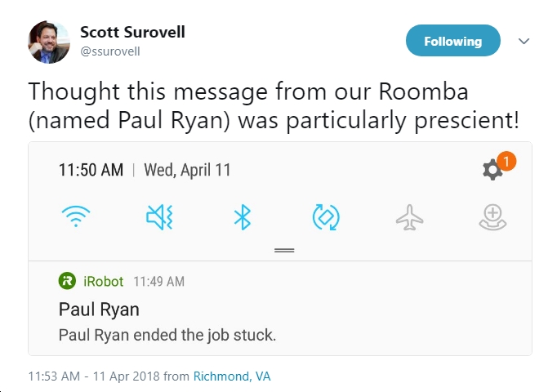Click the @ssurovell handle
Image resolution: width=548 pixels, height=392 pixels.
(x=110, y=51)
